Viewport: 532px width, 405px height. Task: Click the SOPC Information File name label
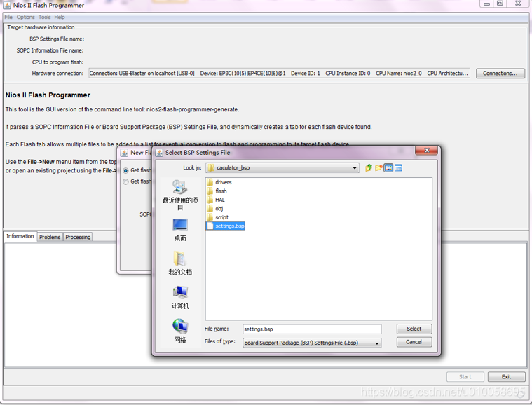(50, 50)
